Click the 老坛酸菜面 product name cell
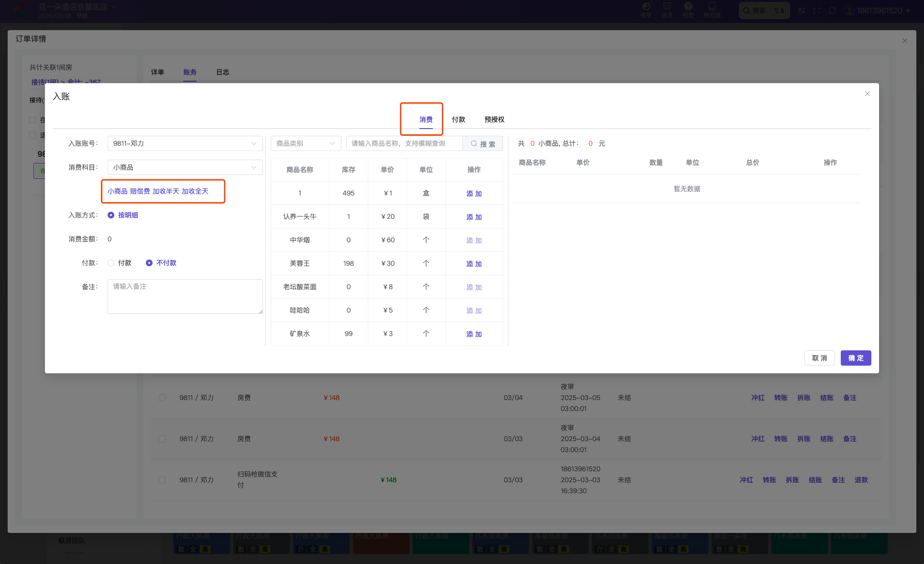The image size is (924, 564). point(300,287)
